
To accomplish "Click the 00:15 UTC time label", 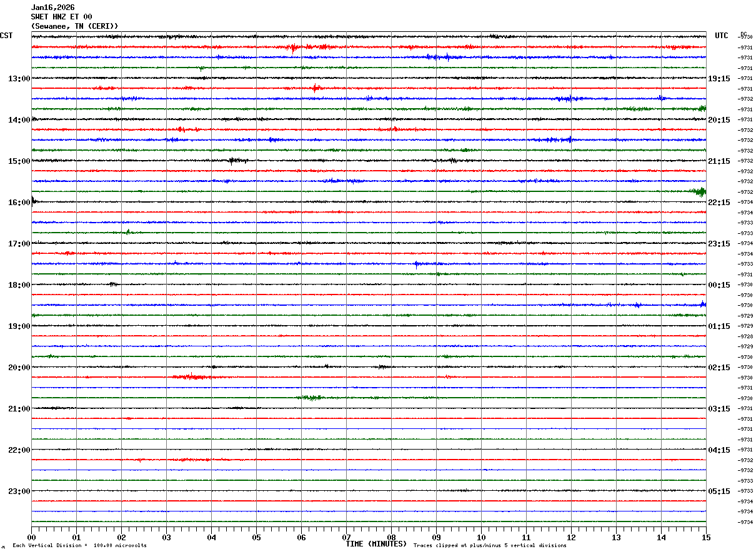I will coord(719,285).
